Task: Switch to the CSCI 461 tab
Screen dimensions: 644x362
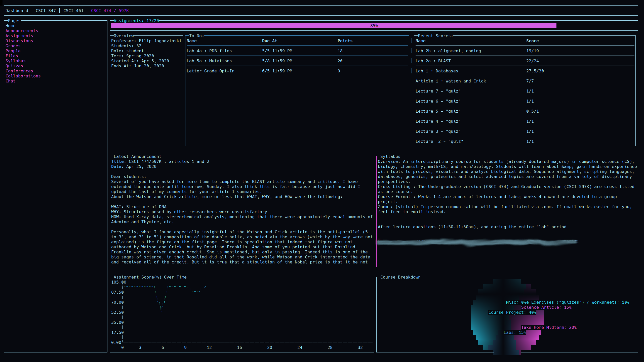Action: point(73,11)
